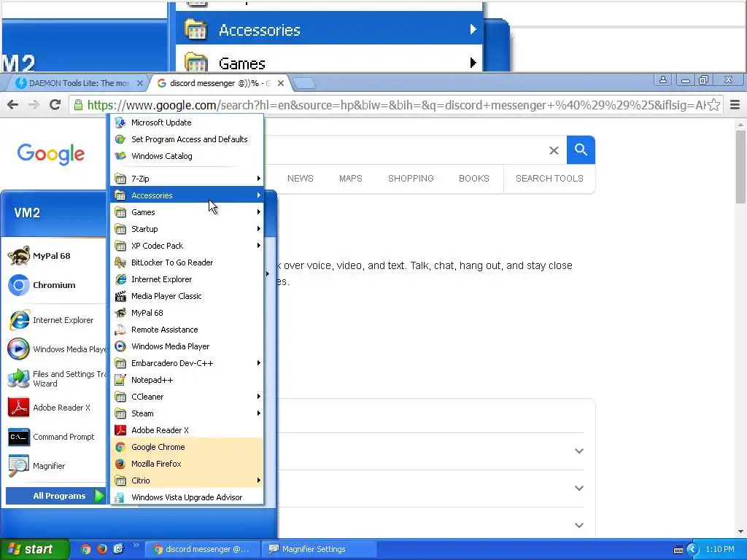747x560 pixels.
Task: Click All Programs button
Action: point(55,496)
